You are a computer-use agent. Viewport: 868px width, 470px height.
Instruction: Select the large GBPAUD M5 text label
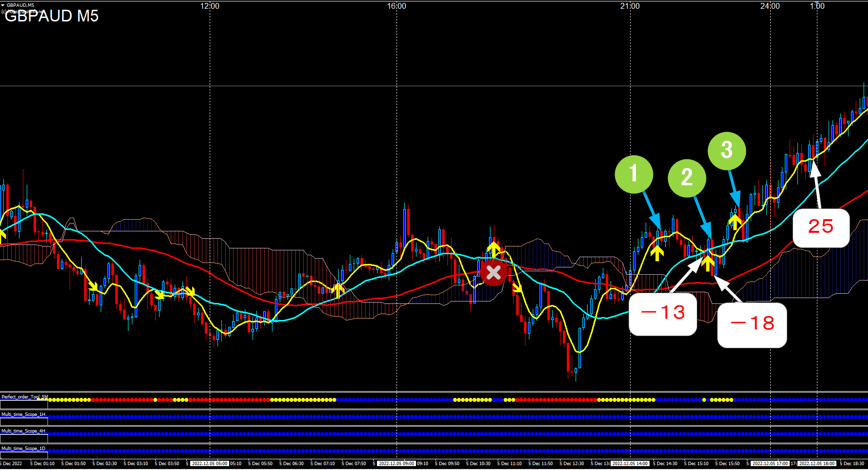click(52, 16)
